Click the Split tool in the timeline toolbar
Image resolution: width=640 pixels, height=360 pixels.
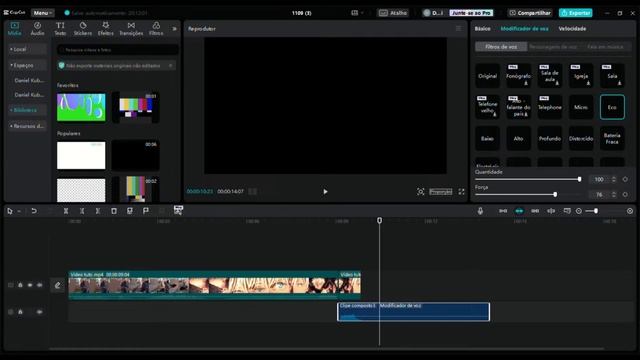coord(66,211)
